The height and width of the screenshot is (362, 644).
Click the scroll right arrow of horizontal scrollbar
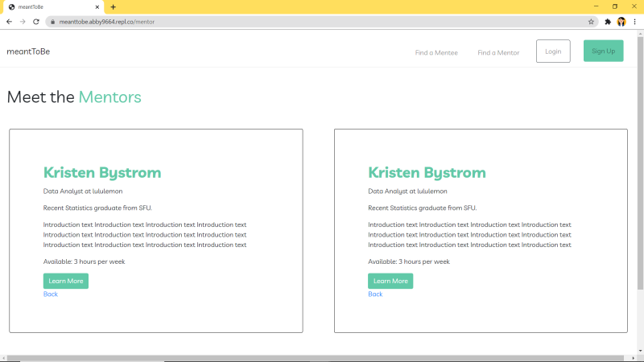[633, 358]
